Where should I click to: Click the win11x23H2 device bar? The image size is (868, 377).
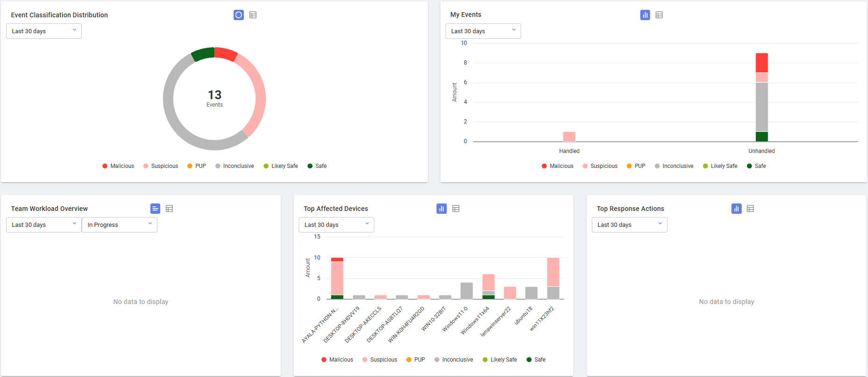553,278
